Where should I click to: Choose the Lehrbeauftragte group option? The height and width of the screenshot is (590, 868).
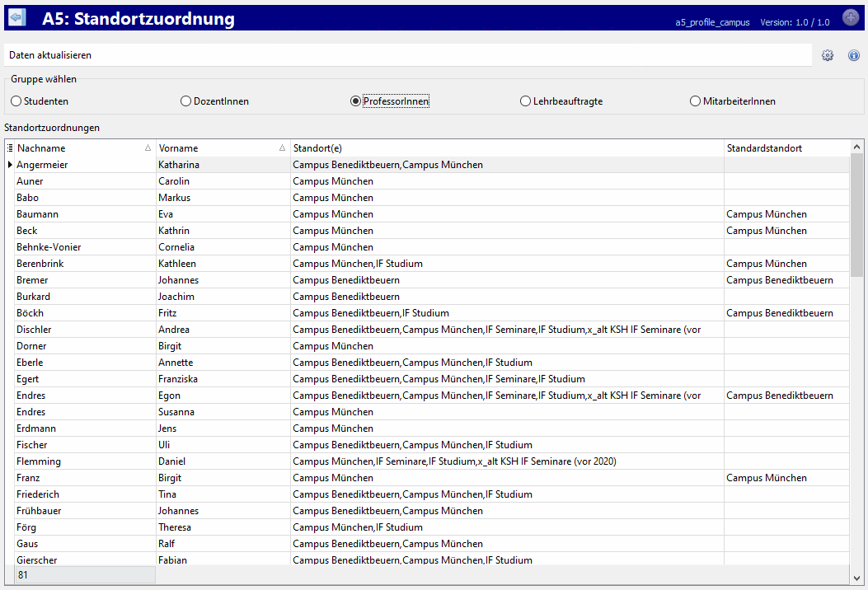point(526,101)
